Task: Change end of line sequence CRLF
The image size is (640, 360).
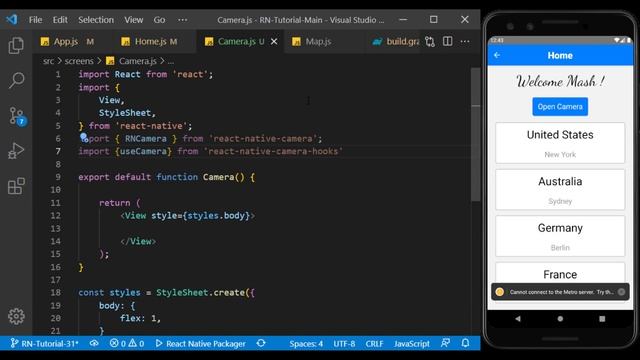Action: point(374,344)
